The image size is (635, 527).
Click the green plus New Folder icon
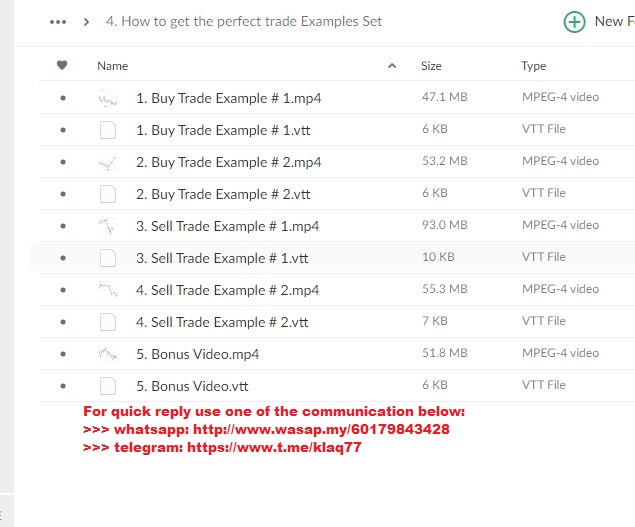click(574, 22)
